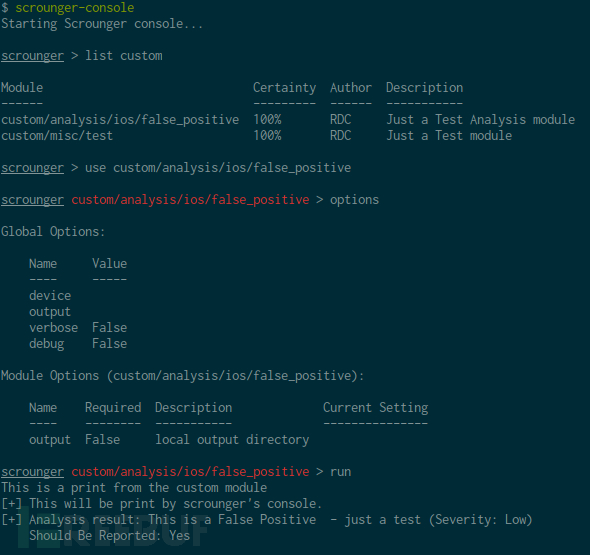590x555 pixels.
Task: Click the red module path before options
Action: [190, 200]
